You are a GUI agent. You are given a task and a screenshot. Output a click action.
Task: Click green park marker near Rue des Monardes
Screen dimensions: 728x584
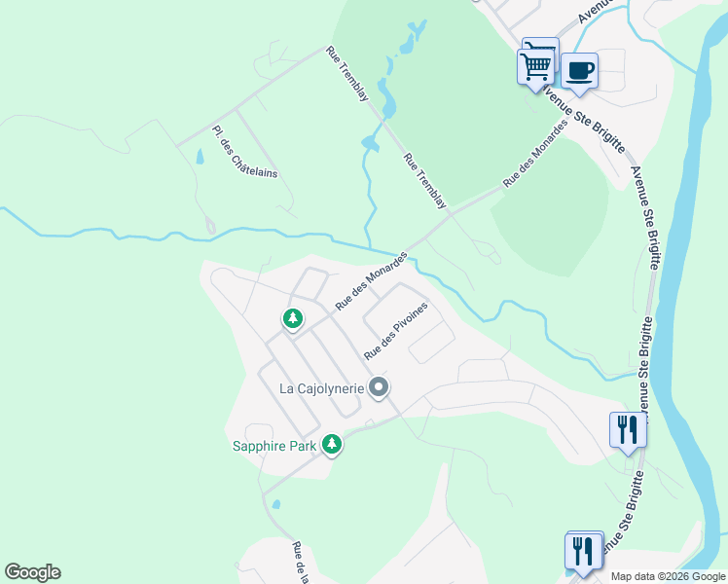click(293, 319)
